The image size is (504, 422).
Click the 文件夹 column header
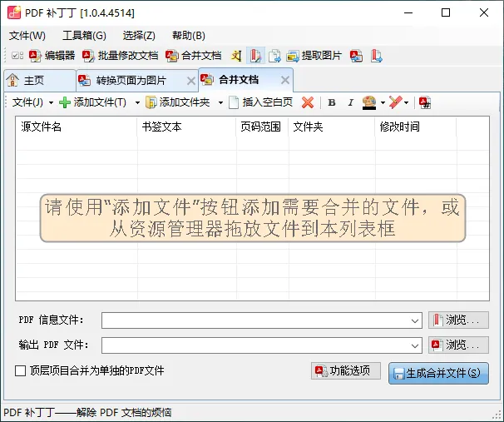332,127
